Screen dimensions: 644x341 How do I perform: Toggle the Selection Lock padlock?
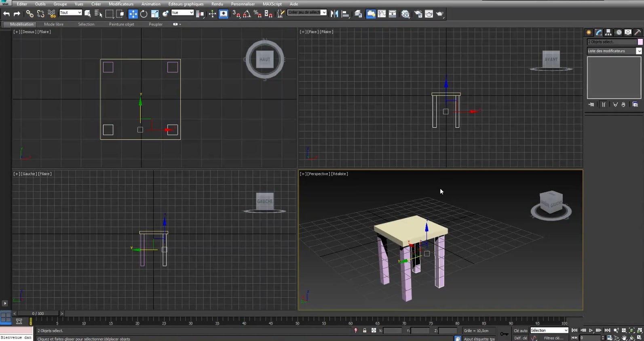(x=364, y=330)
